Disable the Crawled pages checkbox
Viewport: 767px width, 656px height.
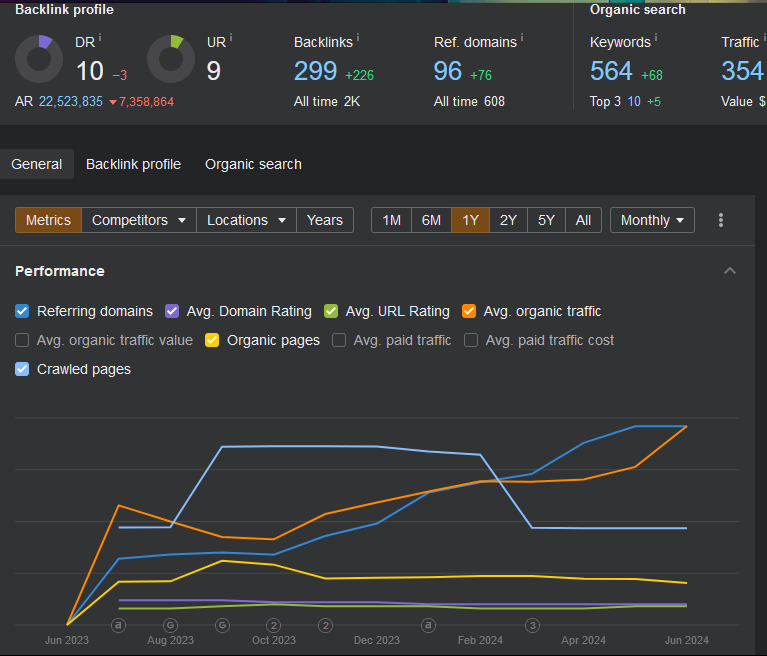pos(22,369)
